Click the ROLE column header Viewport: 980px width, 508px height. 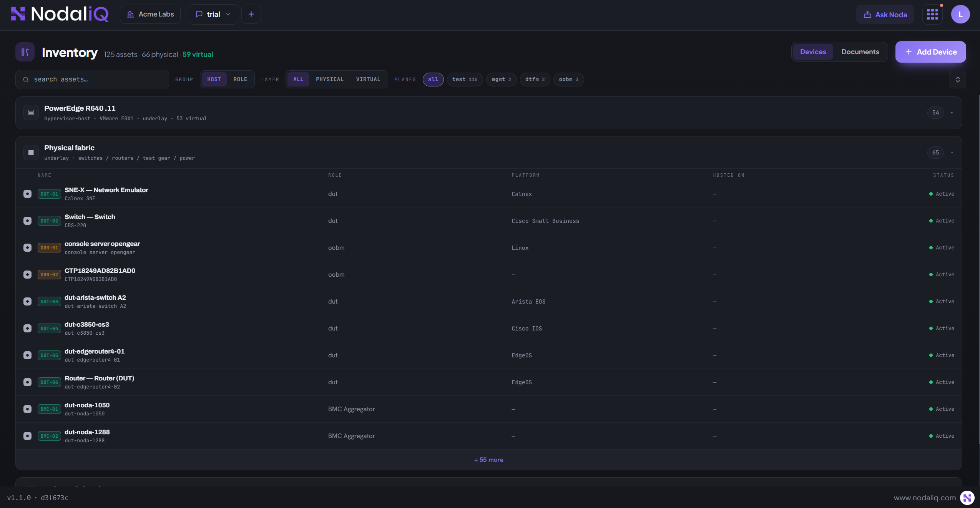click(x=335, y=175)
